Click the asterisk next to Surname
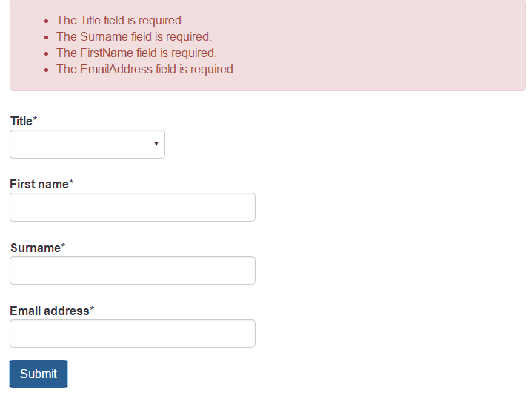Screen dimensions: 532x404 63,247
